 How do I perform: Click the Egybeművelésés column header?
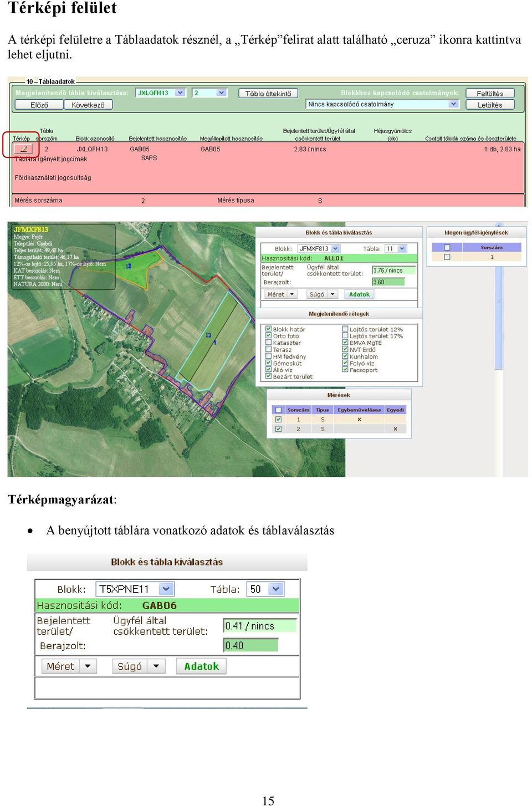pyautogui.click(x=359, y=410)
